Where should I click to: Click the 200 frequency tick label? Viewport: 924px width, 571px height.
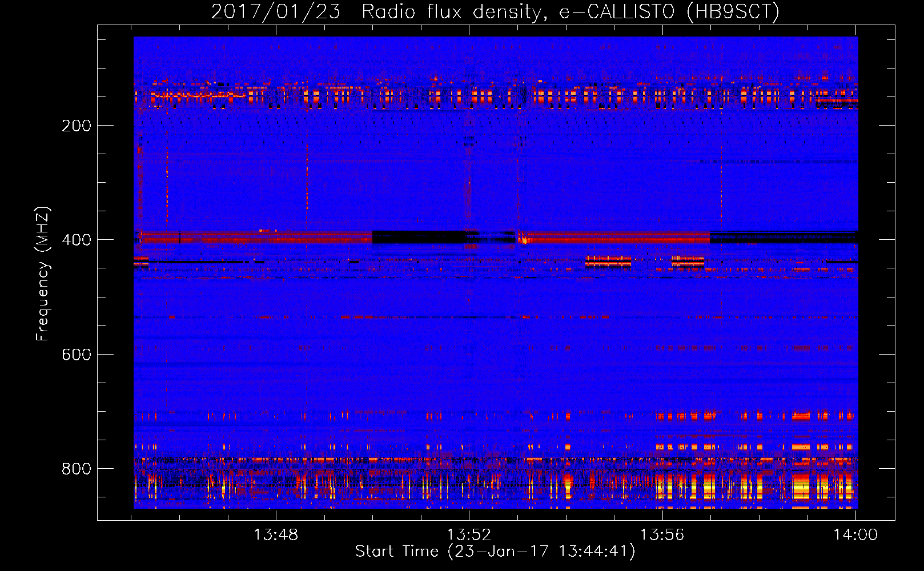pos(77,126)
